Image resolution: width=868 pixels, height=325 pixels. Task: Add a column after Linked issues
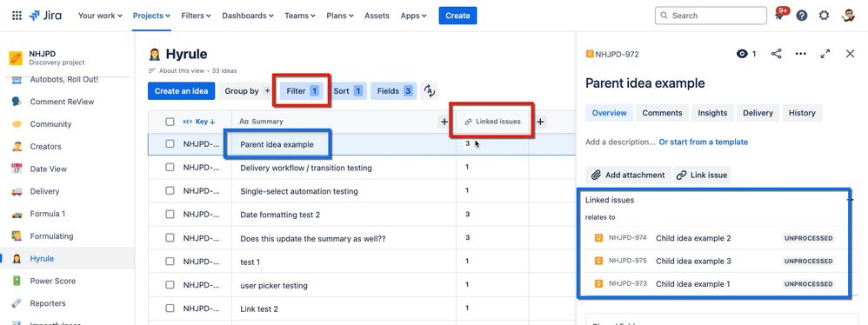540,122
